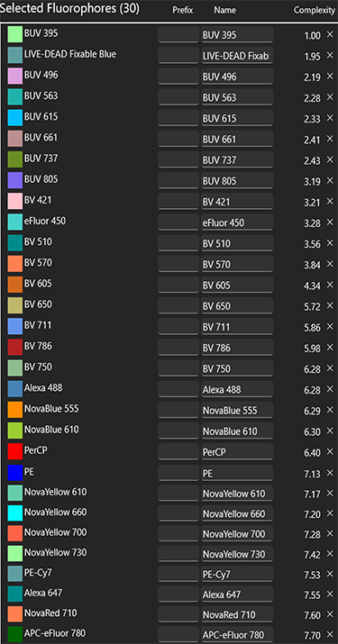Click the BUV 496 color swatch
338x644 pixels.
14,76
